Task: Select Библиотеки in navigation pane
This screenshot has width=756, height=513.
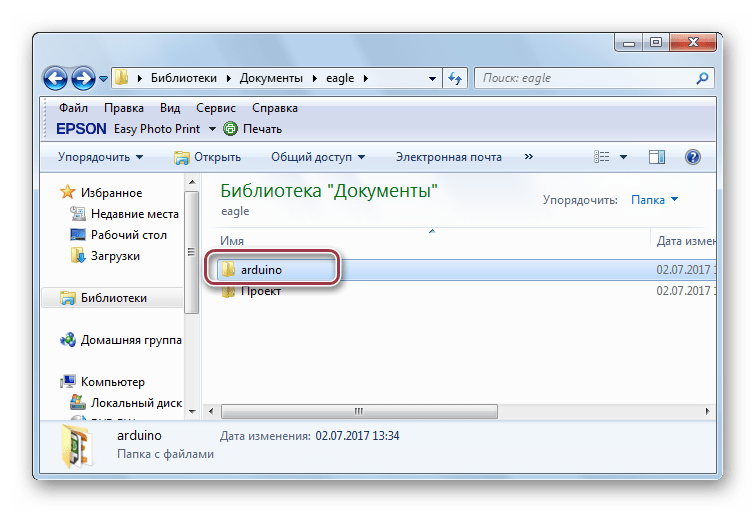Action: (x=113, y=298)
